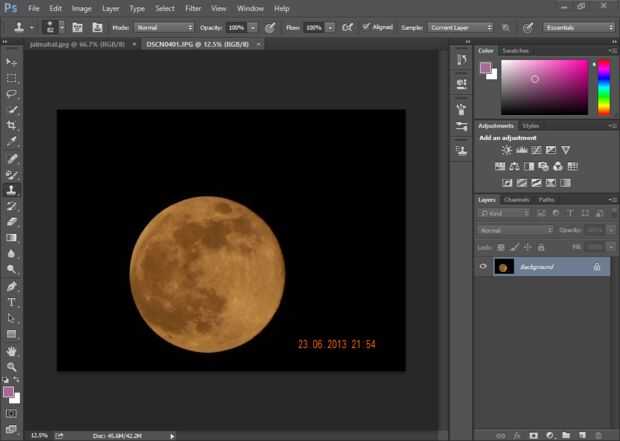Open the Swatches panel tab

pyautogui.click(x=516, y=50)
